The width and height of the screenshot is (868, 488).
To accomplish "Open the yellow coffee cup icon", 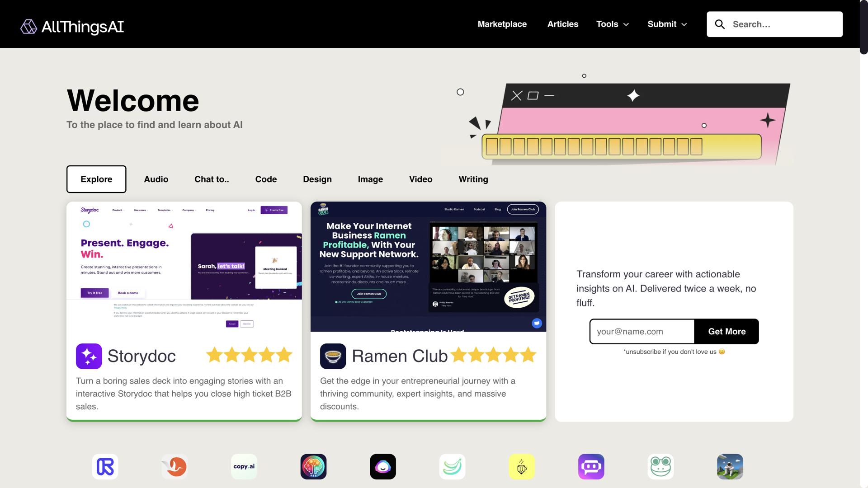I will 522,466.
